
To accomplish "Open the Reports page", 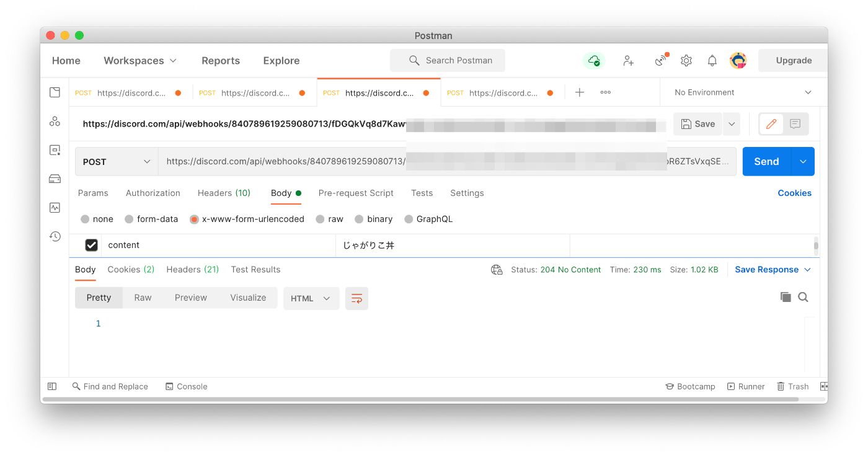I will tap(221, 60).
